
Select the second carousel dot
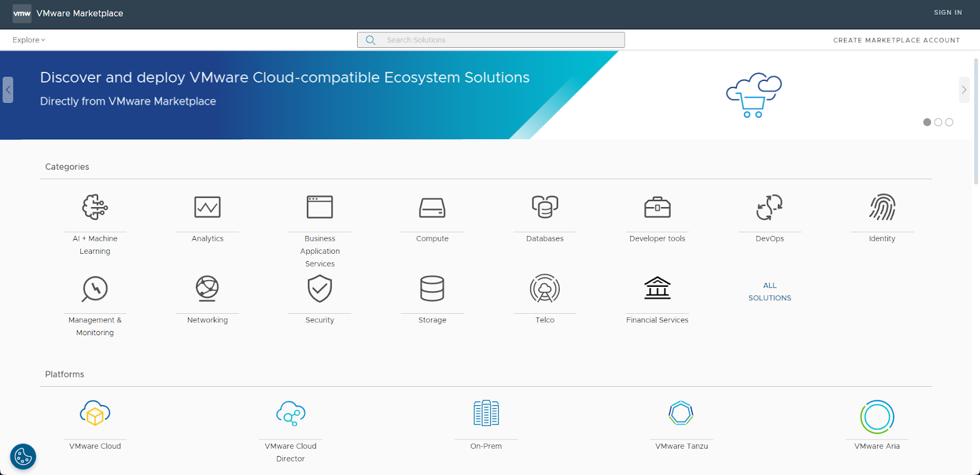[x=938, y=122]
